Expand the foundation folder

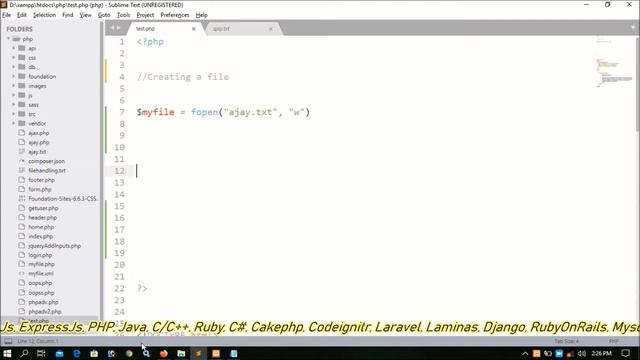pyautogui.click(x=13, y=76)
